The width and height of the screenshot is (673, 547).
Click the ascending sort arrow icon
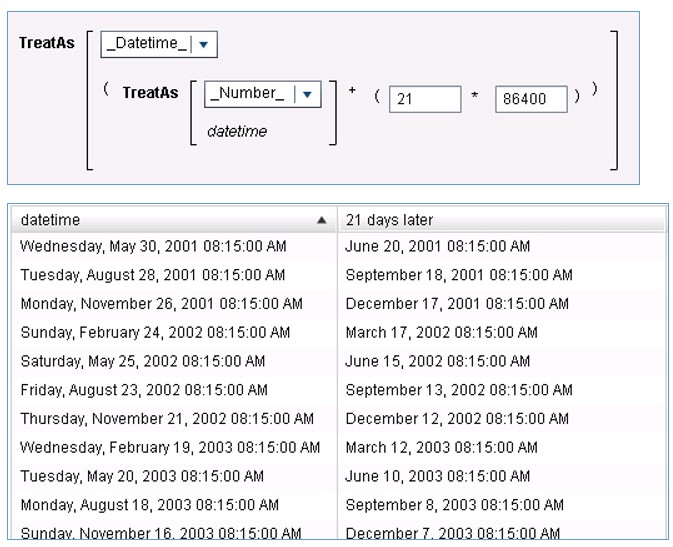tap(321, 220)
